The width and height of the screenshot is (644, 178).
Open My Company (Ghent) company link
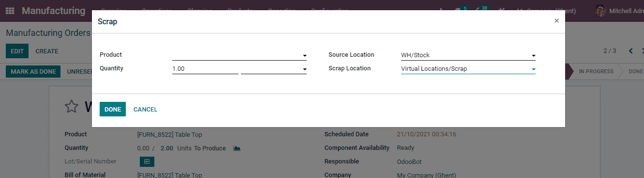tap(426, 175)
